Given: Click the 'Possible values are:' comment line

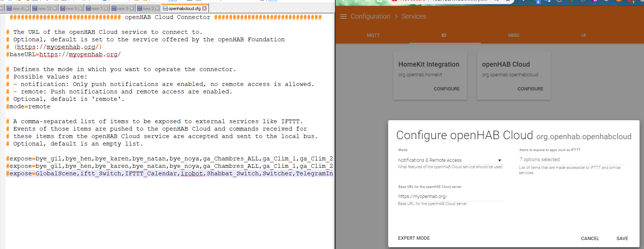Looking at the screenshot, I should point(47,77).
